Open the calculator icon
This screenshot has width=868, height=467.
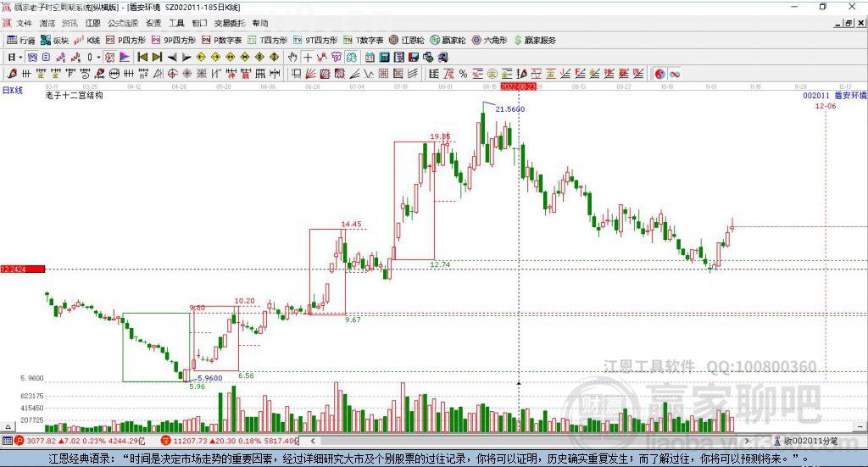coord(384,57)
